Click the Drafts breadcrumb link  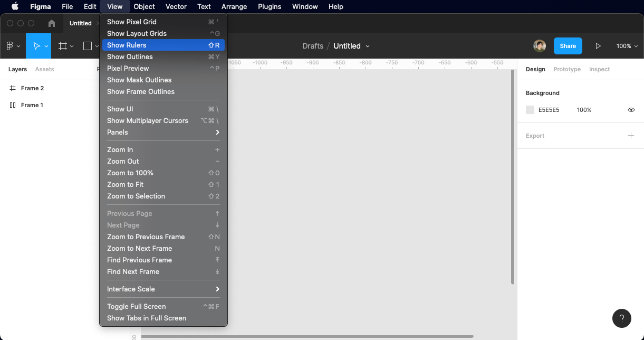[x=313, y=46]
